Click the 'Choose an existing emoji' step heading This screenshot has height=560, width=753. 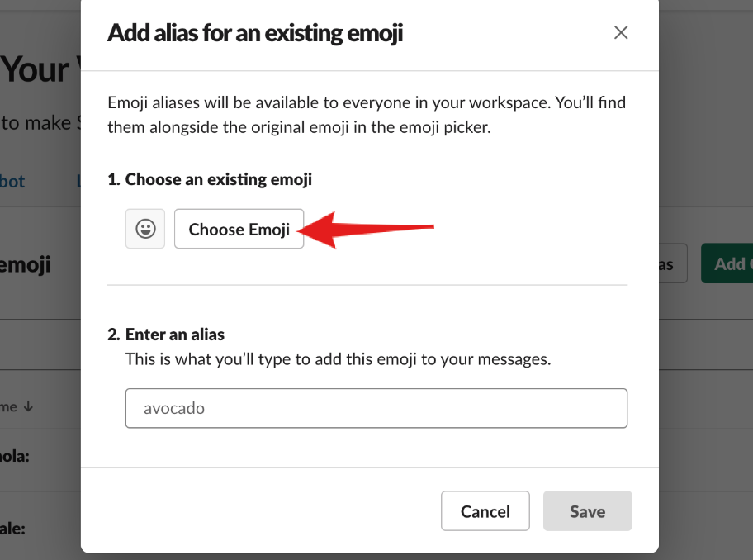pos(210,179)
